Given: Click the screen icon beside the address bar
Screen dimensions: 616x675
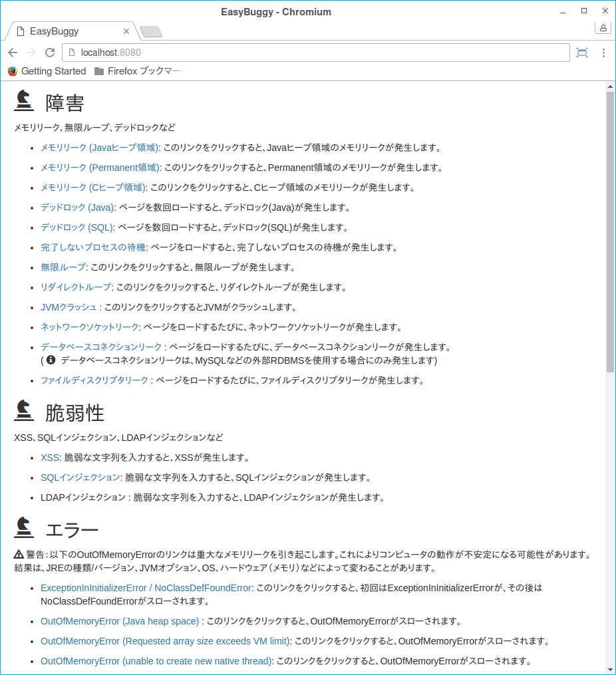Looking at the screenshot, I should pos(582,53).
